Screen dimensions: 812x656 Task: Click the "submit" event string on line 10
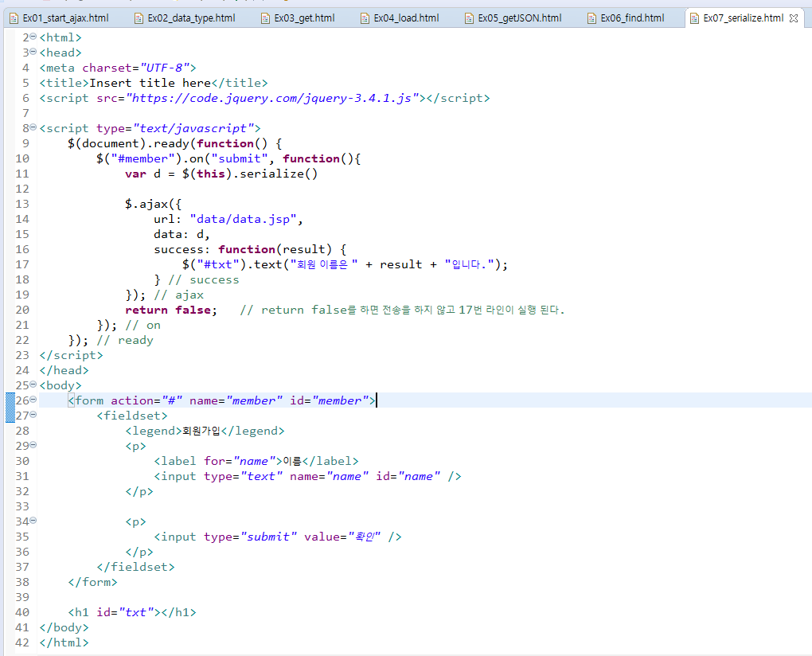coord(240,158)
